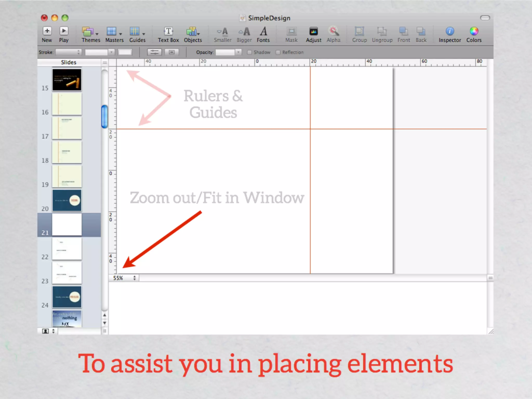Viewport: 532px width, 399px height.
Task: Open the Inspector panel
Action: 450,31
